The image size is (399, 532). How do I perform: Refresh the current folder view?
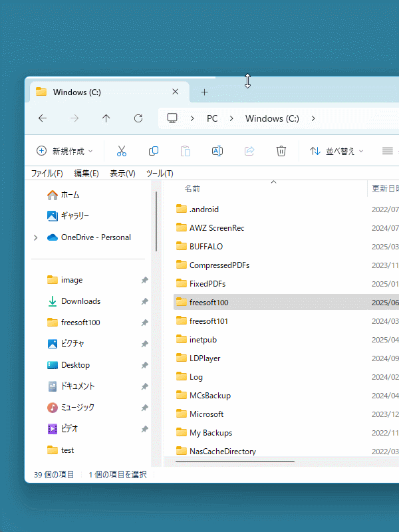click(x=138, y=118)
